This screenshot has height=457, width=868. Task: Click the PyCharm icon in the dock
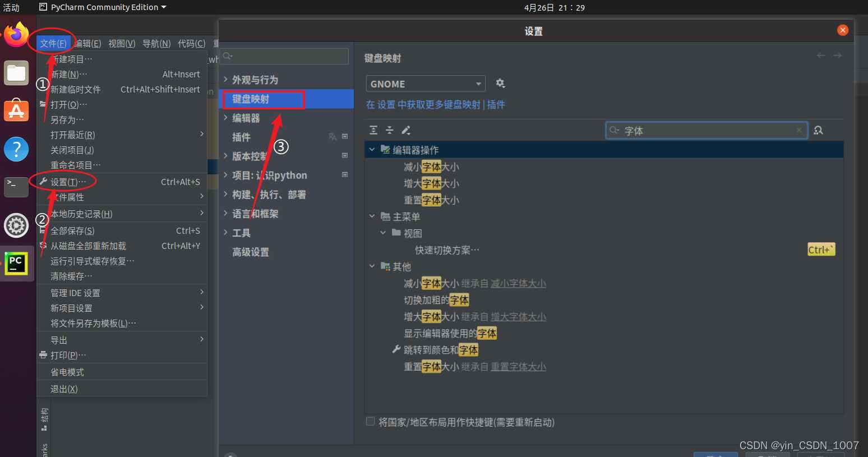[16, 263]
